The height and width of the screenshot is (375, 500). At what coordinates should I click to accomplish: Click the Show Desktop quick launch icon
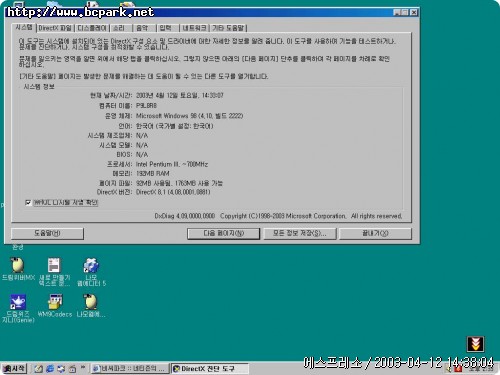[x=38, y=368]
